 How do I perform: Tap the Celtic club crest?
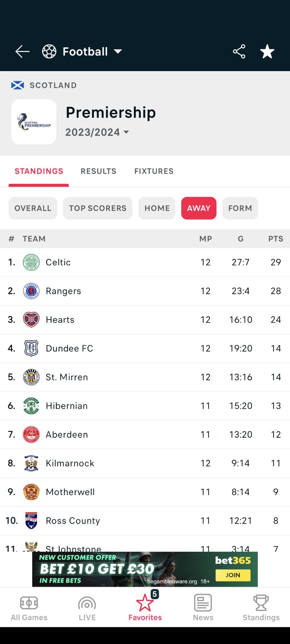pos(31,262)
